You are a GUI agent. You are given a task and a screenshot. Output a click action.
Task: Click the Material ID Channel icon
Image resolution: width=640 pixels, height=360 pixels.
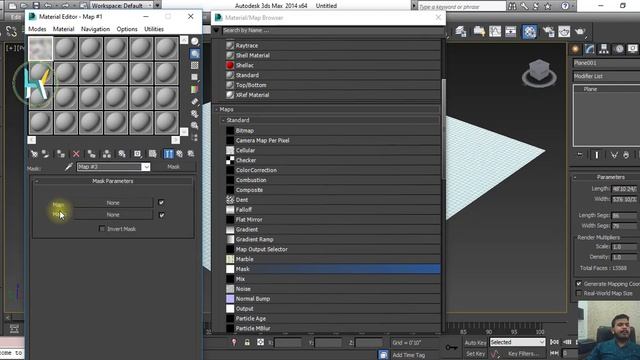pos(138,154)
